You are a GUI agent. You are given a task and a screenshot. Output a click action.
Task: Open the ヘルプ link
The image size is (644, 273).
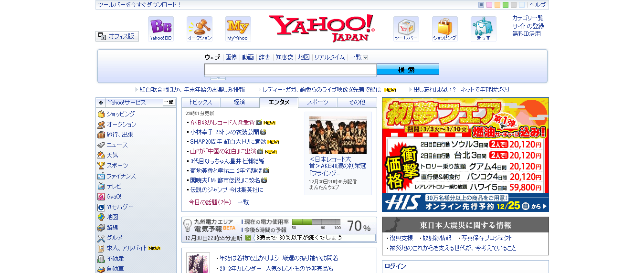pos(538,5)
